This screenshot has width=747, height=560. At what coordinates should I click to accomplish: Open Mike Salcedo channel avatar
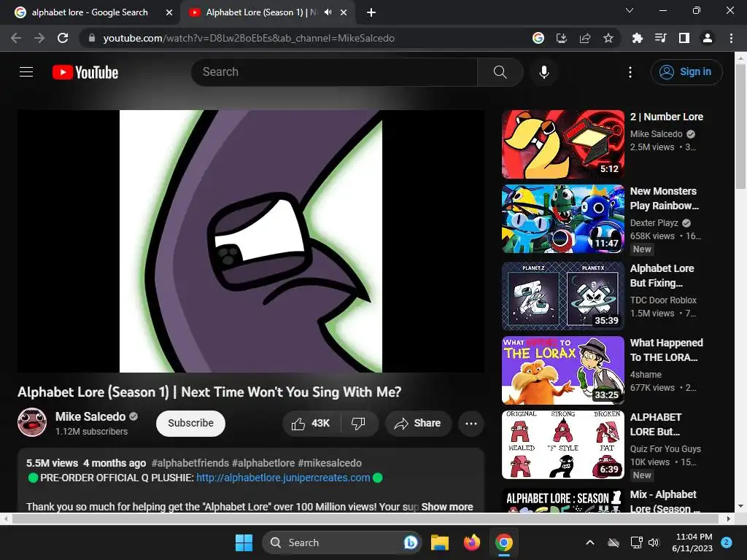pyautogui.click(x=32, y=422)
